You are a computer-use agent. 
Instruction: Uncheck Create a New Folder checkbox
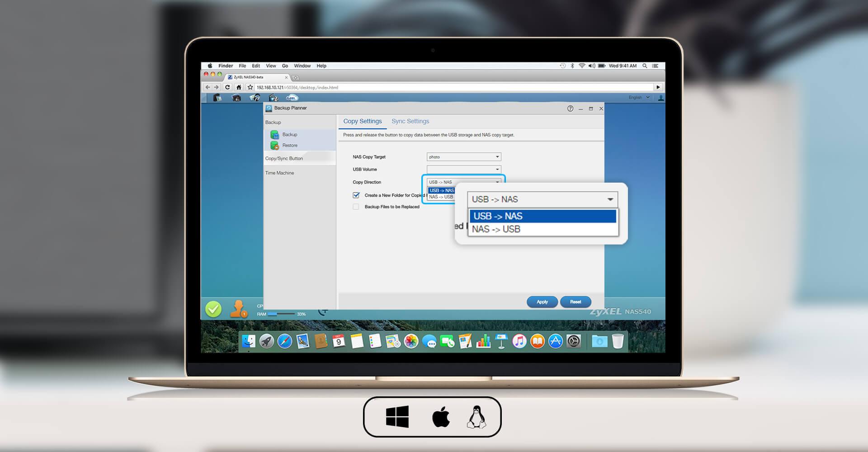click(x=356, y=195)
